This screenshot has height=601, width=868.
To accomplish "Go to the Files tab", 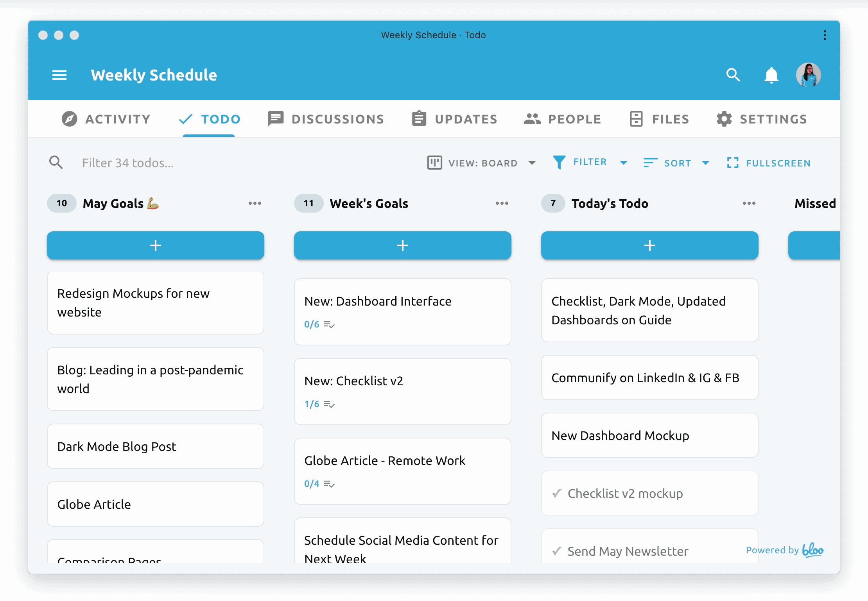I will 660,119.
